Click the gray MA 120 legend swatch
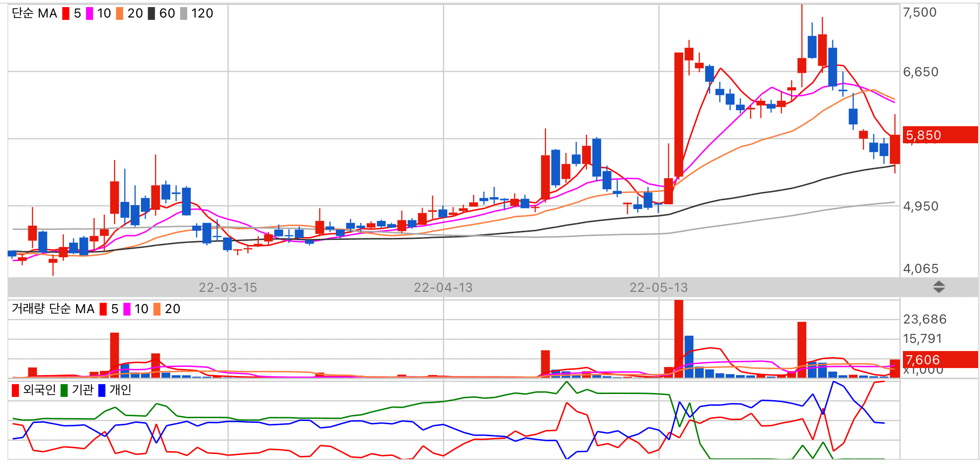The height and width of the screenshot is (464, 980). click(184, 13)
